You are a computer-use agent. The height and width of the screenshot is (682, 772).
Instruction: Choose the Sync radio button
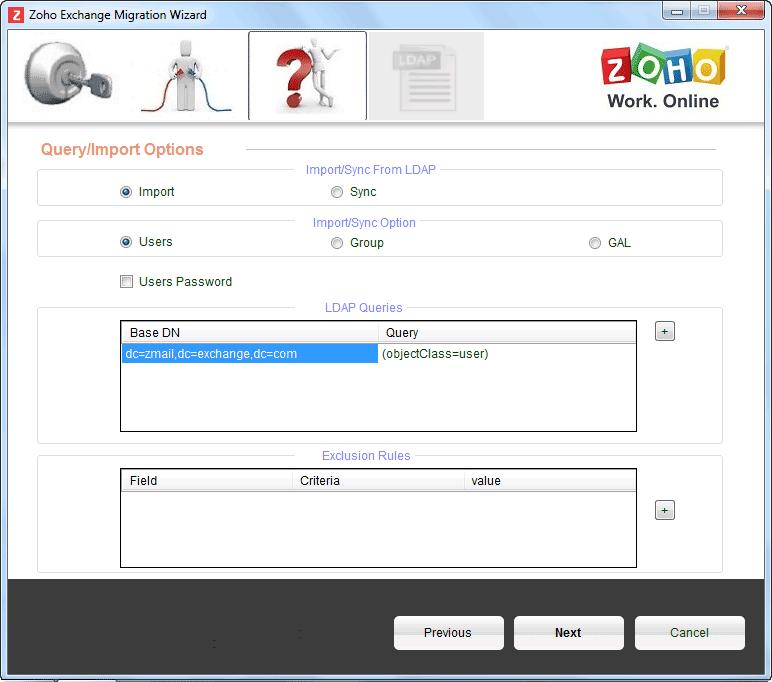coord(337,192)
